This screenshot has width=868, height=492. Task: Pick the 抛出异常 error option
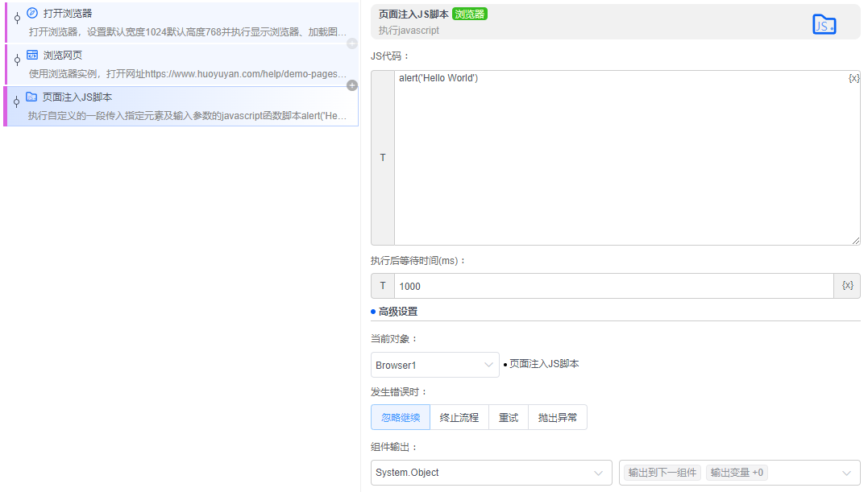pos(557,416)
